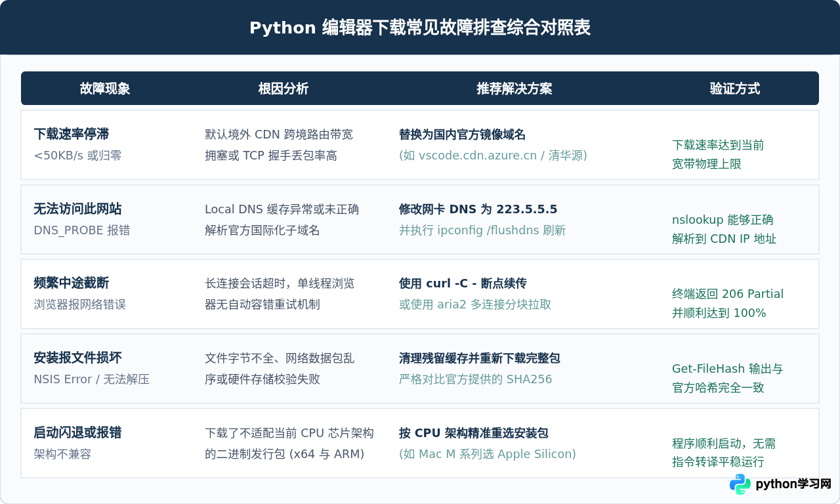The width and height of the screenshot is (840, 504).
Task: Click the text "文件字节不全、网络数据包乱"
Action: pos(280,358)
